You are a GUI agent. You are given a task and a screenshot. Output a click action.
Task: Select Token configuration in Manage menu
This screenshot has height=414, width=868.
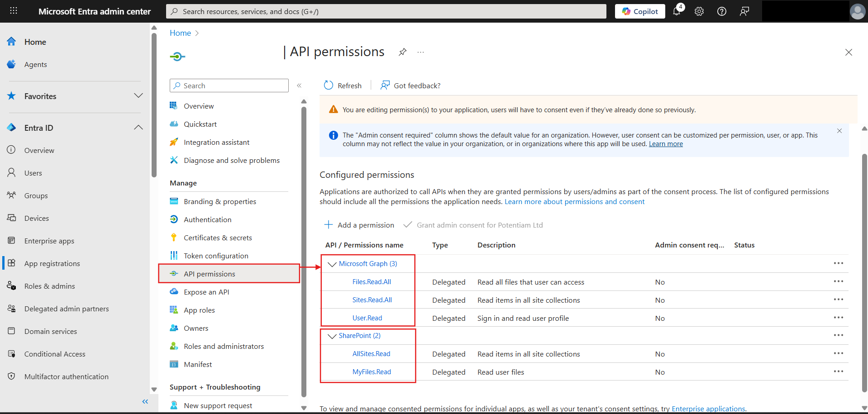point(216,256)
